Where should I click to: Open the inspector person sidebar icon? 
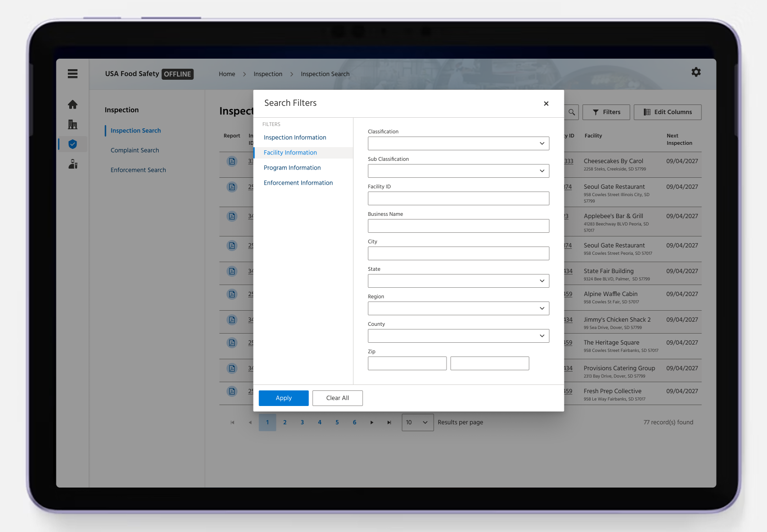(72, 164)
